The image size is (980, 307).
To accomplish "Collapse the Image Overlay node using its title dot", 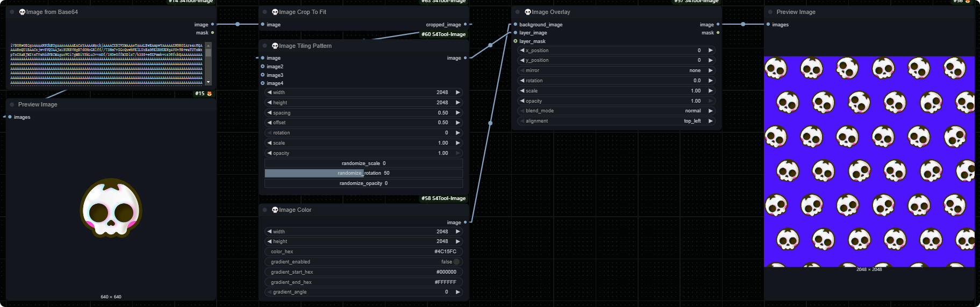I will click(518, 12).
